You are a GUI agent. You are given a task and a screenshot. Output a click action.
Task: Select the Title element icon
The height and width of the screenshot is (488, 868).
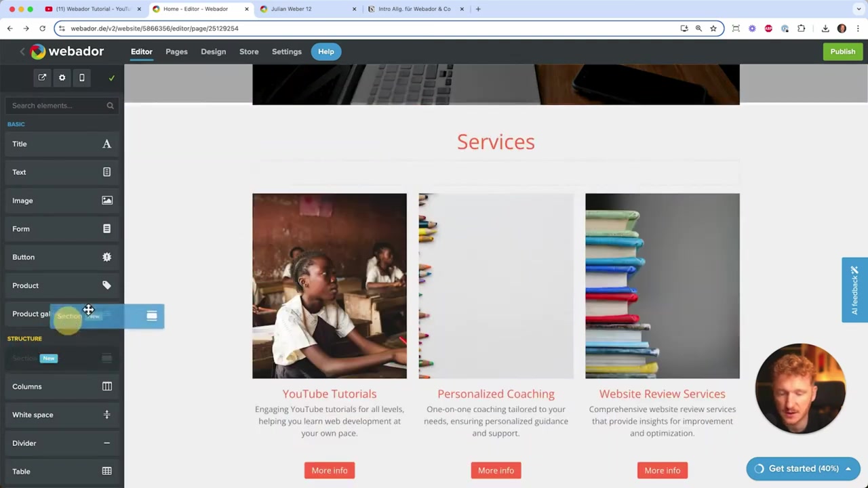(106, 144)
